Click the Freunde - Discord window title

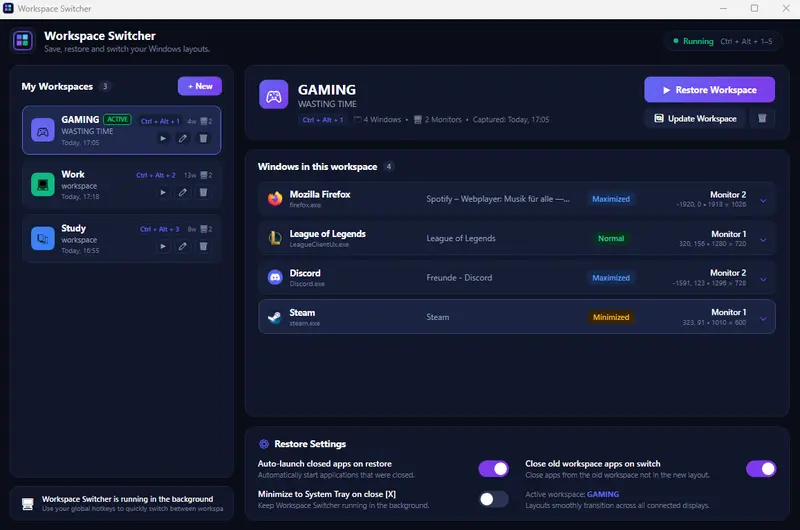pyautogui.click(x=459, y=277)
